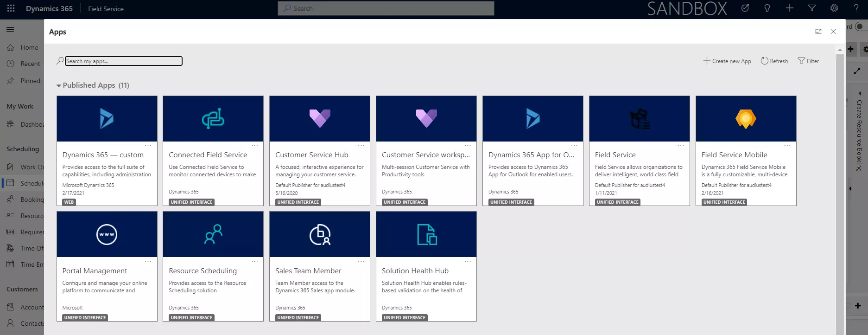Open more options menu for Field Service tile
The height and width of the screenshot is (335, 868).
point(681,146)
